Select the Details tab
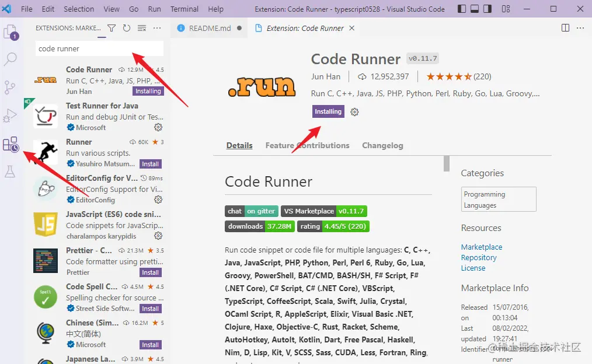This screenshot has height=364, width=592. (239, 146)
